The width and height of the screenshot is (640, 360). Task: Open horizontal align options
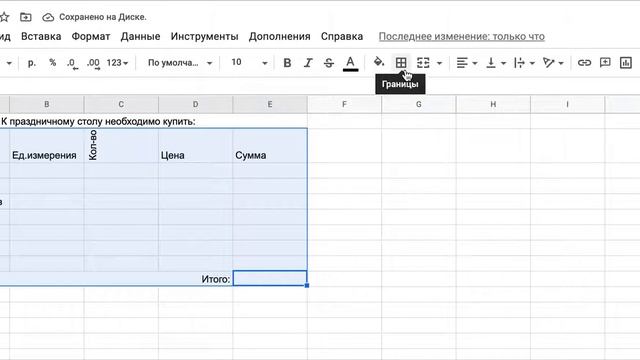pyautogui.click(x=467, y=63)
